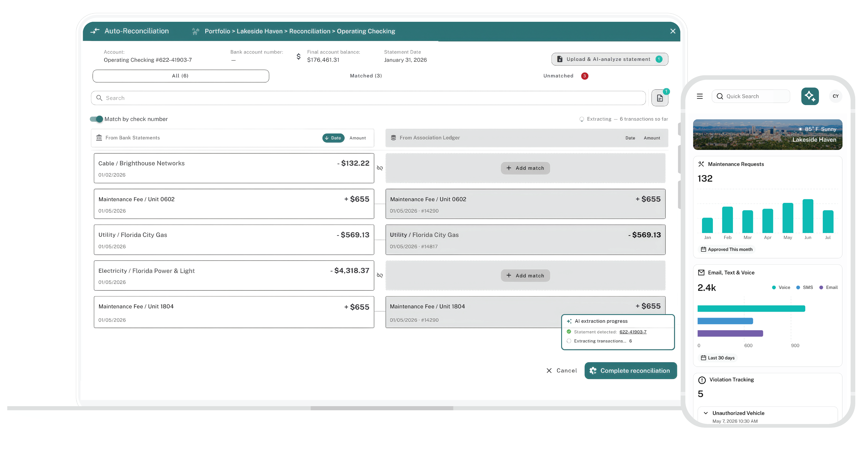The width and height of the screenshot is (868, 457).
Task: Sort association ledger by Amount
Action: point(652,138)
